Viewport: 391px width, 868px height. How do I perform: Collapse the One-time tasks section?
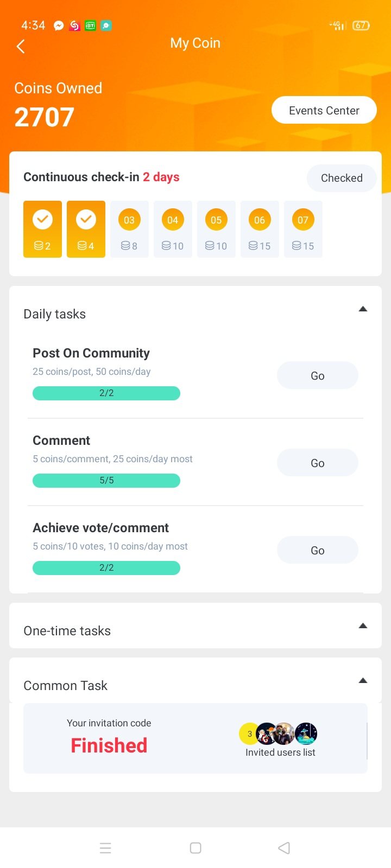(363, 626)
